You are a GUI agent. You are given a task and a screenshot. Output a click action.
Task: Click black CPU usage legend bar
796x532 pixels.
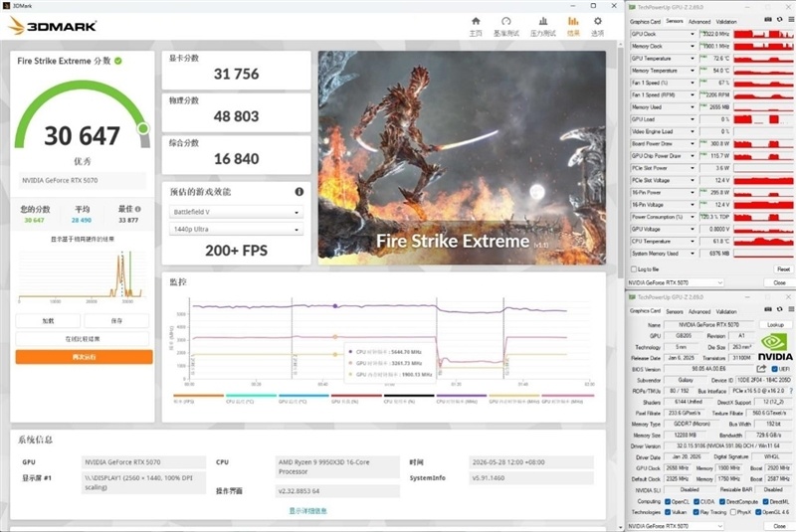click(x=409, y=396)
